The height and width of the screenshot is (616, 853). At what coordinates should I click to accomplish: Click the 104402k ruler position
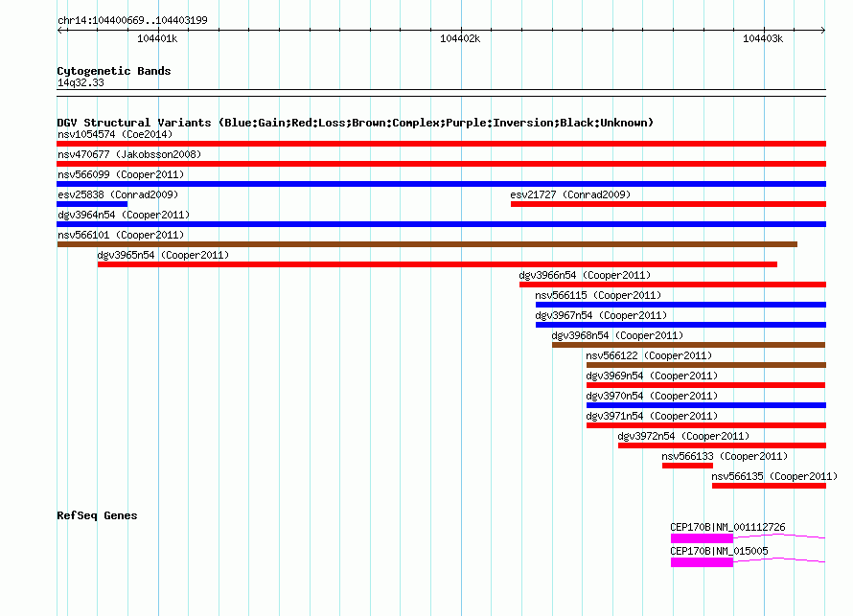click(460, 38)
